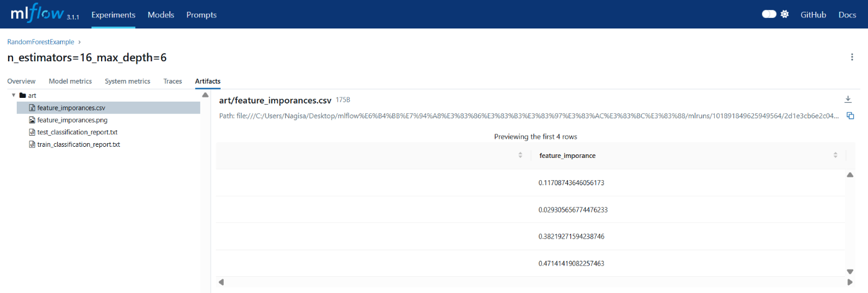Switch to the System metrics tab
Viewport: 868px width, 293px height.
[x=128, y=81]
